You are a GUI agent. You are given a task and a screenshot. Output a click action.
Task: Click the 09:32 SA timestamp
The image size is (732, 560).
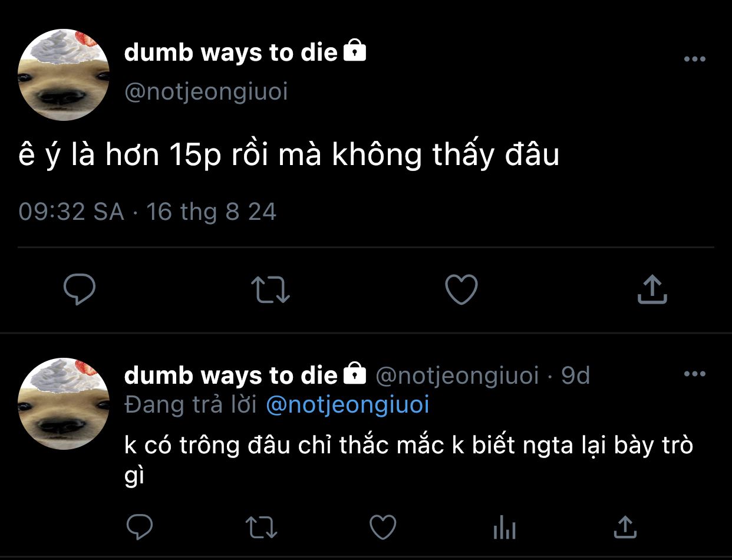coord(72,212)
